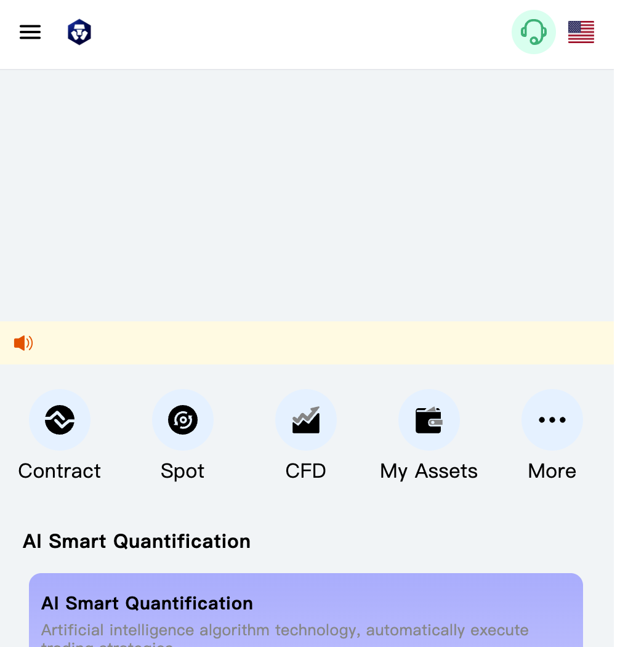Open the CFD chart icon
The width and height of the screenshot is (644, 647).
pos(306,420)
